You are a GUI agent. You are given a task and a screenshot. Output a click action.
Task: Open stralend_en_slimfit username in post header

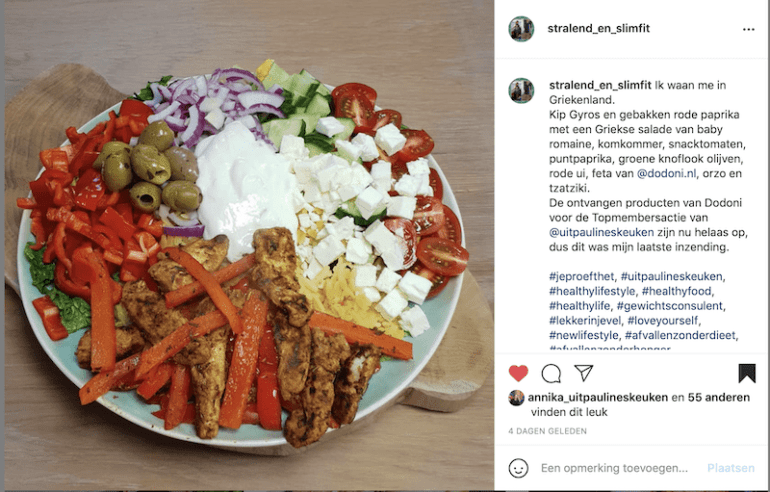tap(599, 28)
